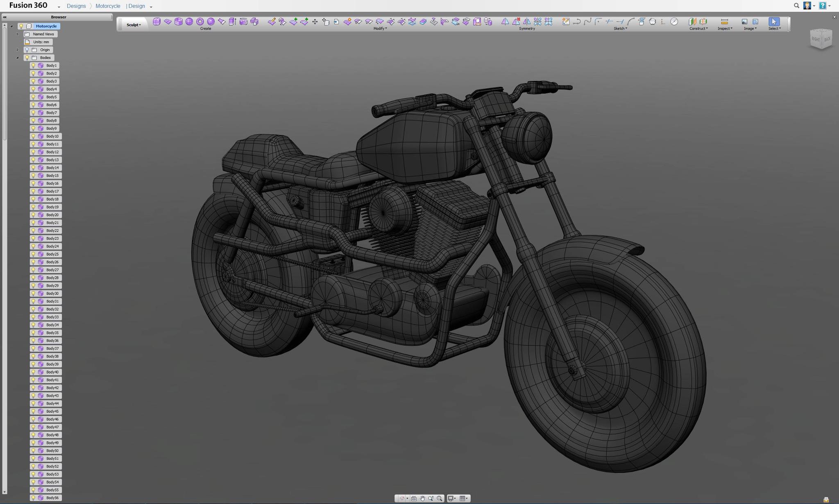
Task: Expand the Named Views tree node
Action: click(18, 34)
